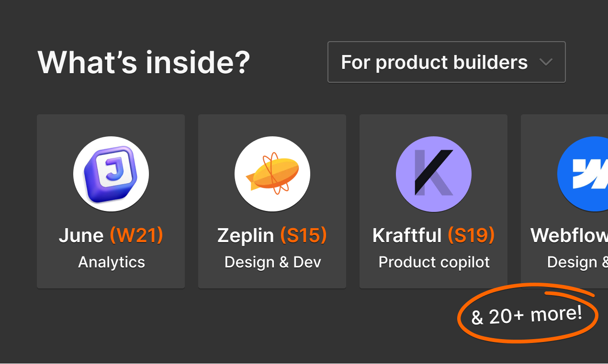
Task: Open the 'For product builders' dropdown
Action: [447, 62]
